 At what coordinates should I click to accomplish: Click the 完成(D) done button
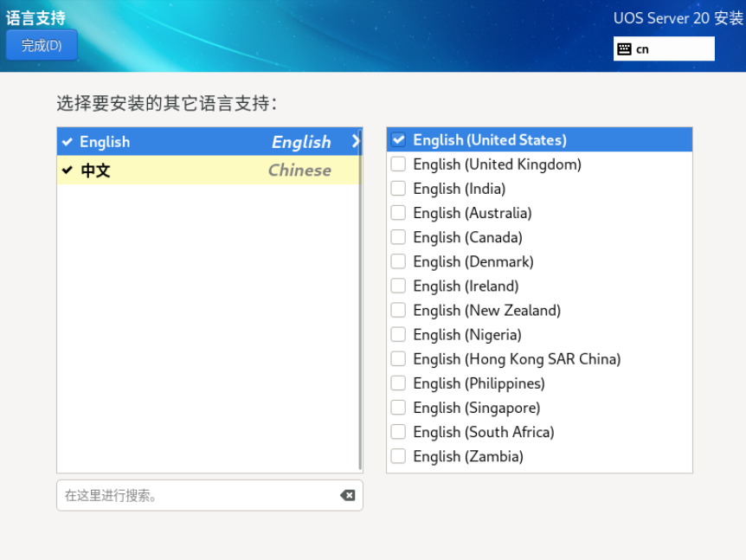point(42,45)
